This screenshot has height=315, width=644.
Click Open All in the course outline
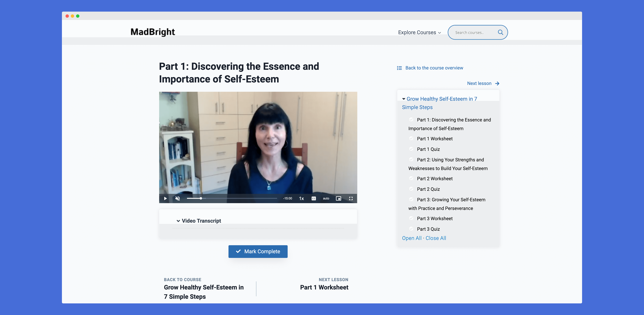411,238
